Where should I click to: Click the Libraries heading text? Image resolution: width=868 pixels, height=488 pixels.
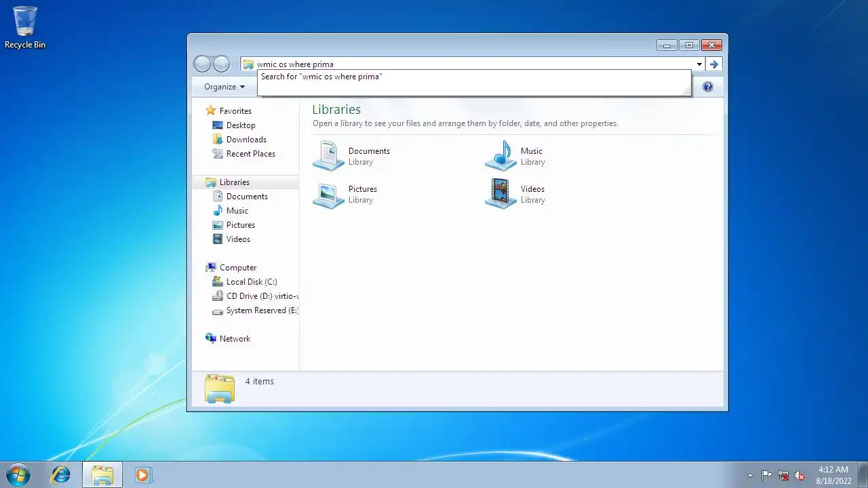(x=336, y=109)
